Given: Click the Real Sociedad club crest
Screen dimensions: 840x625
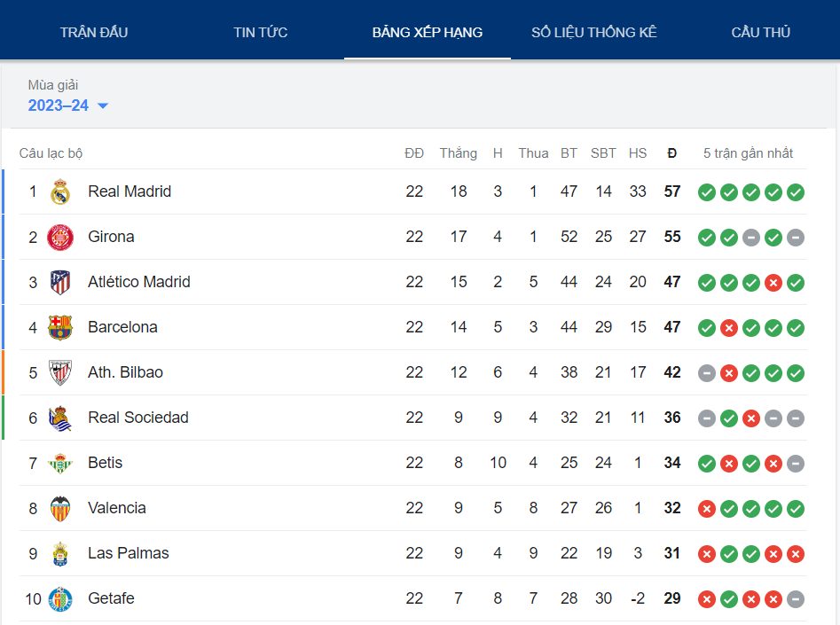Looking at the screenshot, I should (x=60, y=418).
